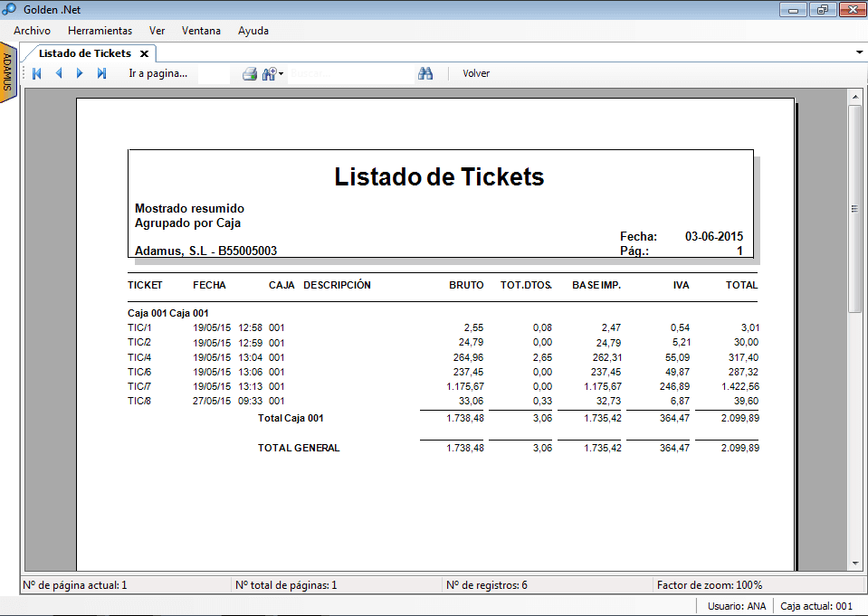Print the ticket listing
This screenshot has width=868, height=616.
click(x=249, y=73)
